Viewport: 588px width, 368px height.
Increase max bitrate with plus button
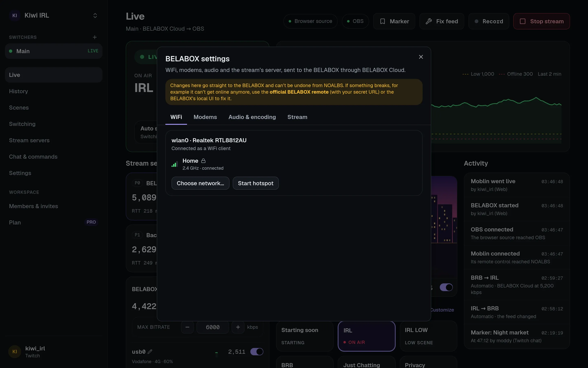[x=238, y=327]
